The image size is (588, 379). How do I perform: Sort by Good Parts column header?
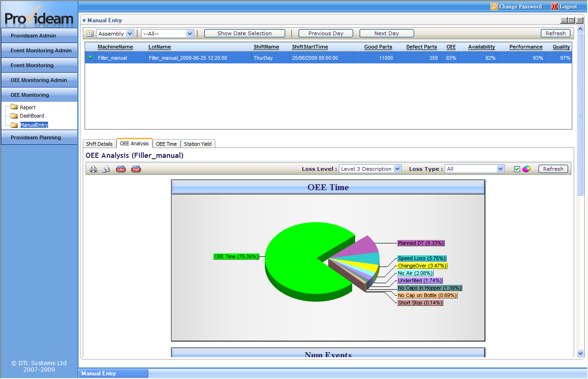(378, 47)
